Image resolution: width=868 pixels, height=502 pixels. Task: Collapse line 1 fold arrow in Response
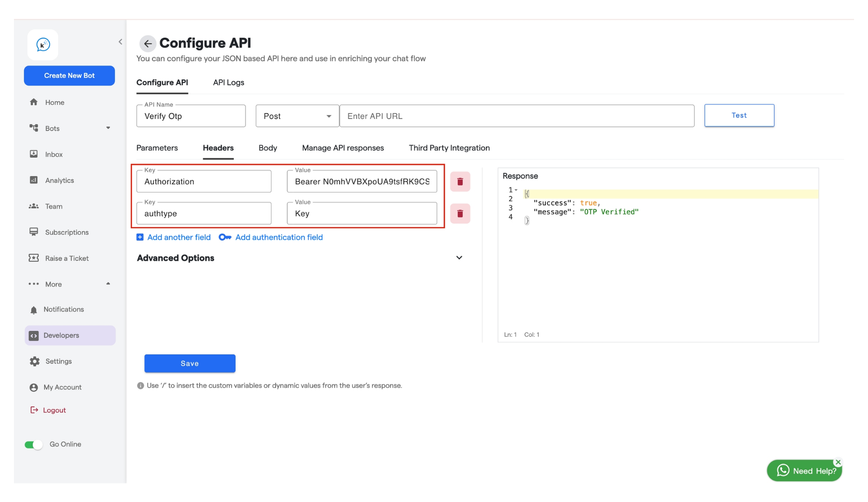pyautogui.click(x=516, y=190)
